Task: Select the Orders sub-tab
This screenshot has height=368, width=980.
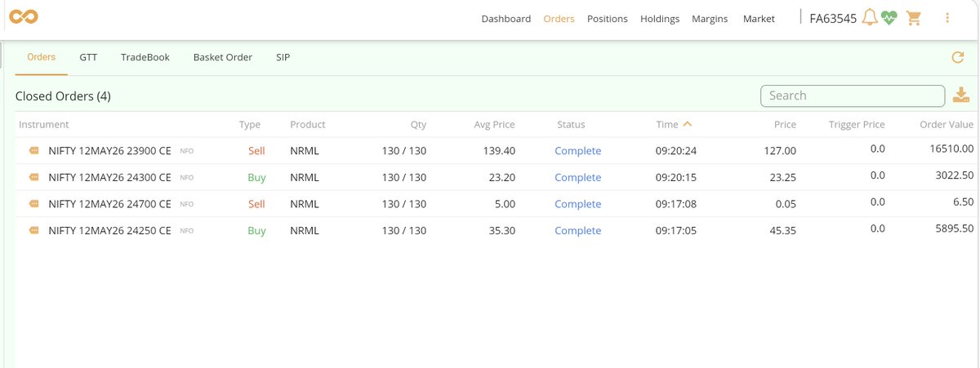Action: 41,57
